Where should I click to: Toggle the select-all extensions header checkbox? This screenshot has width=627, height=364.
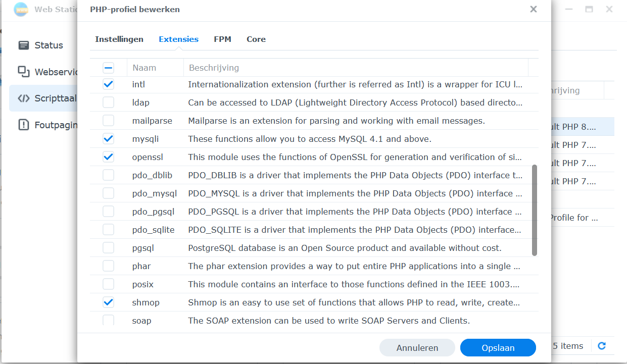[108, 68]
